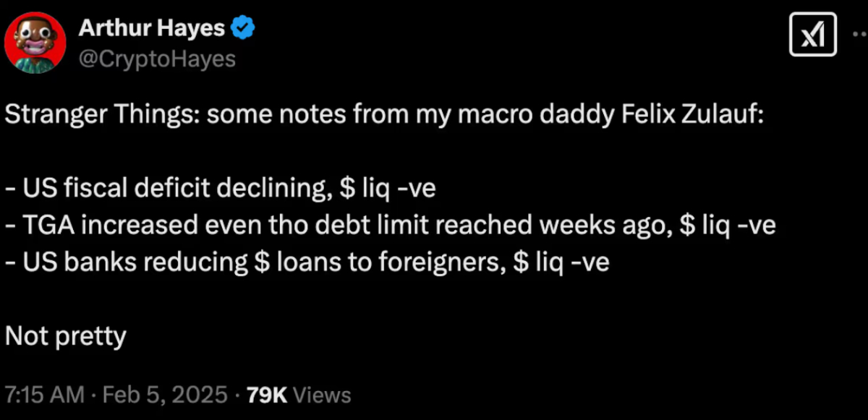Open the @CryptoHayes handle link

pos(156,59)
